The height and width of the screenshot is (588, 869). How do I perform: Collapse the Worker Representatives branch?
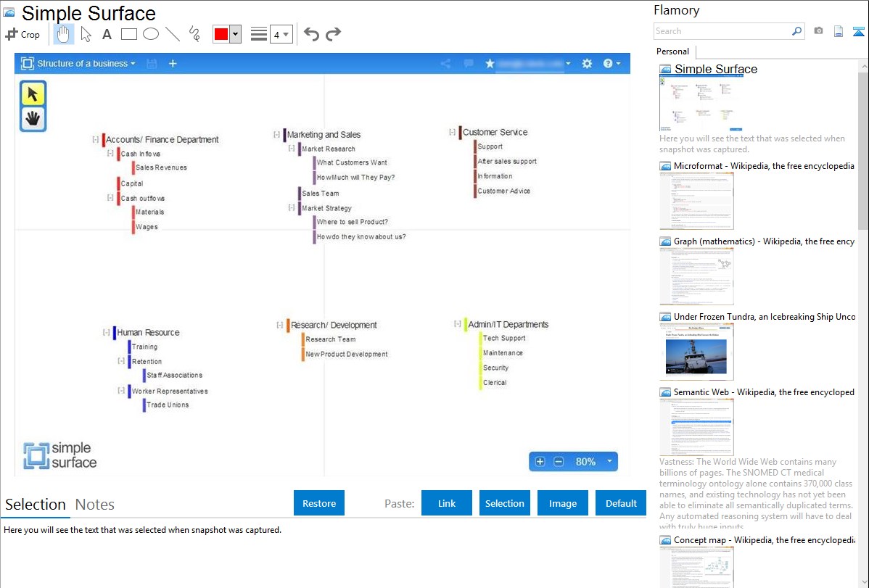[121, 391]
